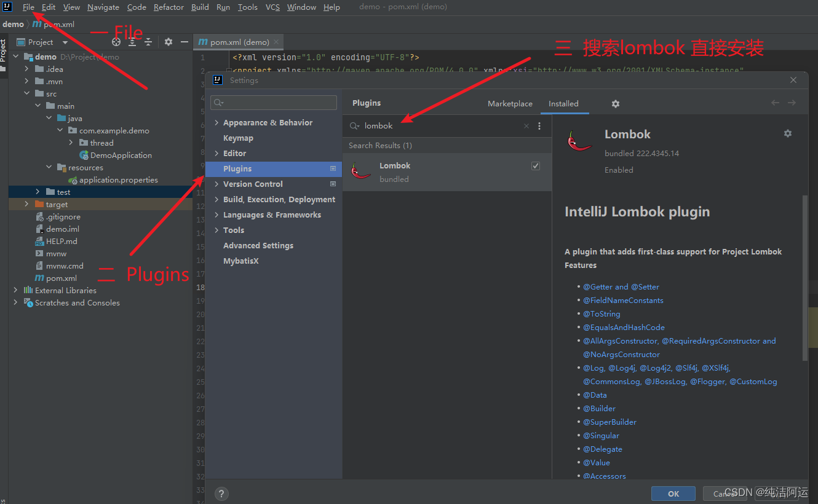
Task: Expand Build, Execution, Deployment settings
Action: (216, 200)
